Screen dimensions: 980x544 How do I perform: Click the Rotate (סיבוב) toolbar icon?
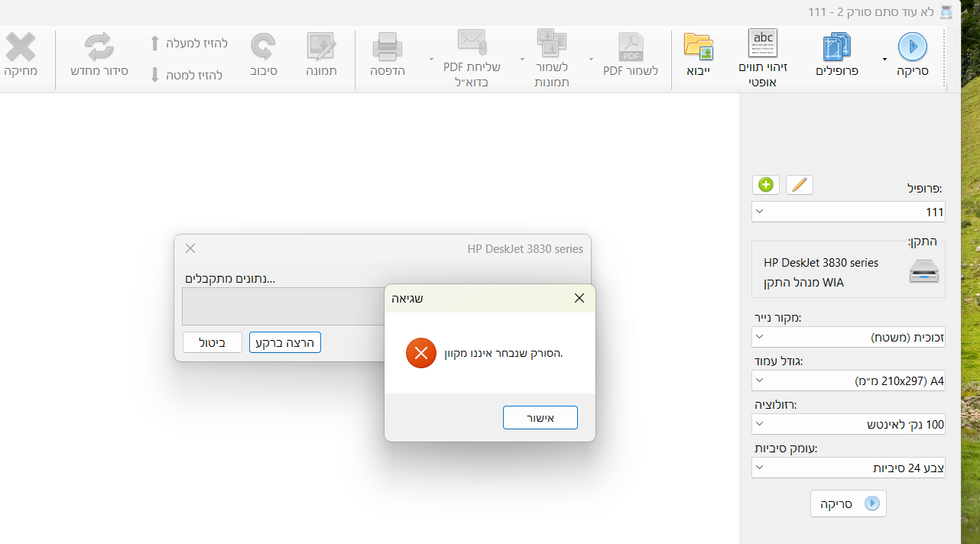click(x=264, y=47)
